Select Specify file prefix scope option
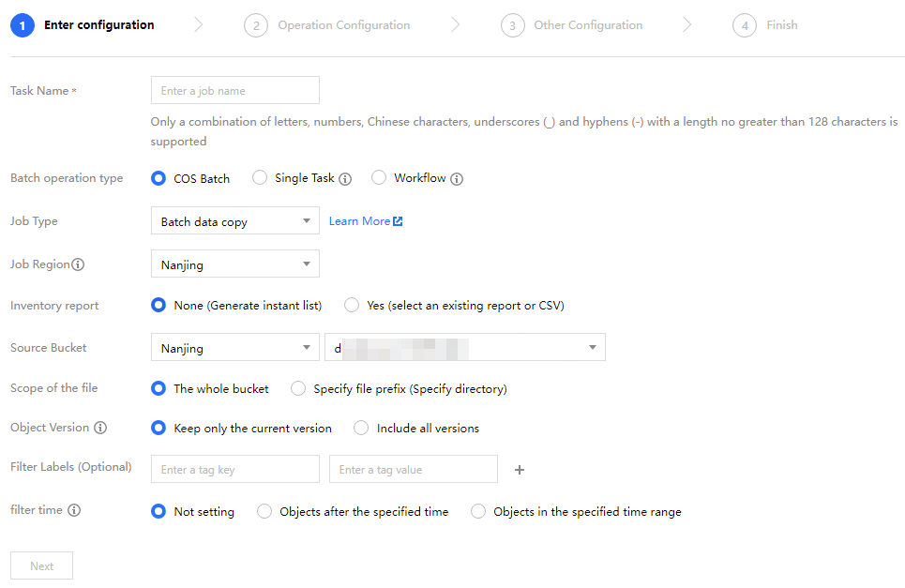 (x=298, y=388)
